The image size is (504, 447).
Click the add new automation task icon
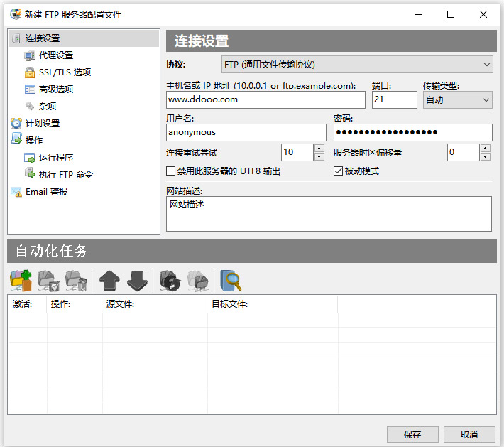click(21, 281)
